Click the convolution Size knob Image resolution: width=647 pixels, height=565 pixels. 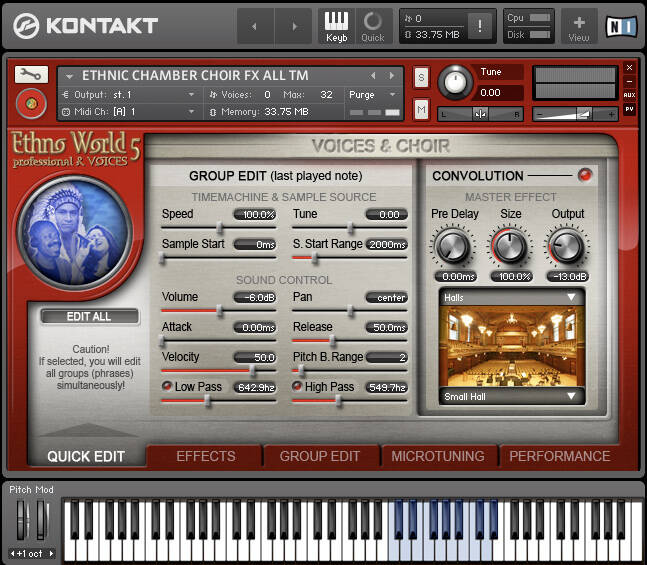click(x=510, y=247)
